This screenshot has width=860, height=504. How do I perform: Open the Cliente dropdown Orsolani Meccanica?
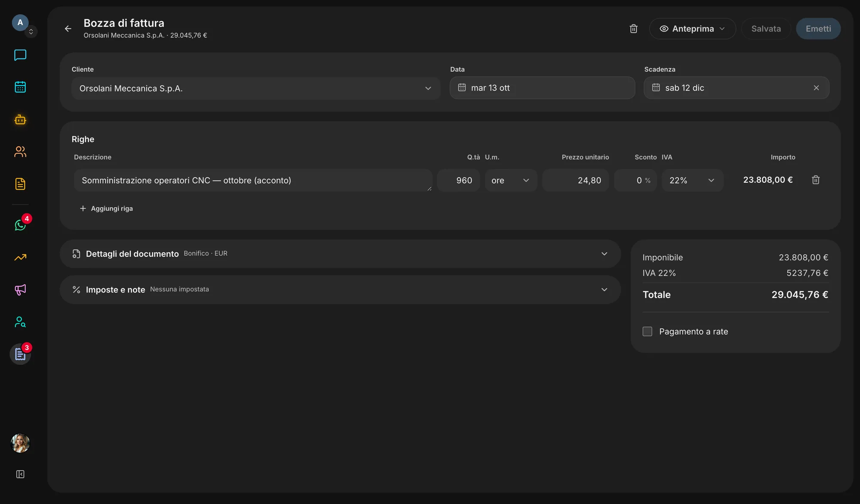coord(256,88)
